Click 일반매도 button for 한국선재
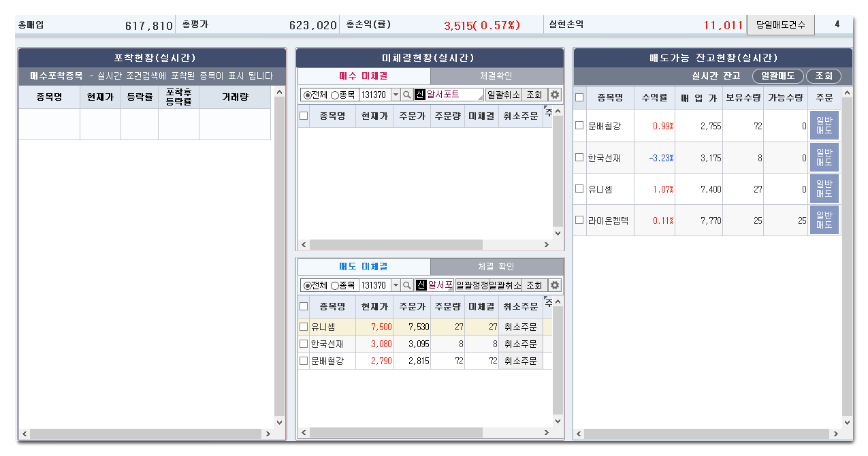Image resolution: width=868 pixels, height=456 pixels. [824, 157]
